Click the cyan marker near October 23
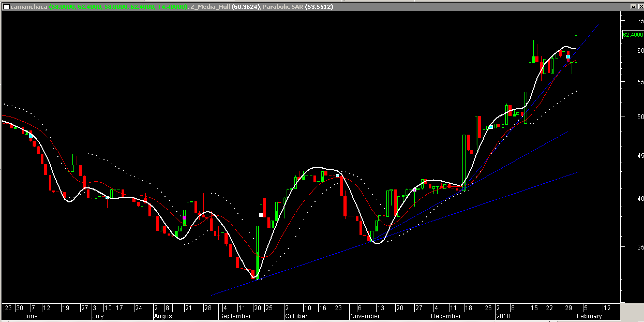Screen dimensions: 644x322 (x=338, y=175)
